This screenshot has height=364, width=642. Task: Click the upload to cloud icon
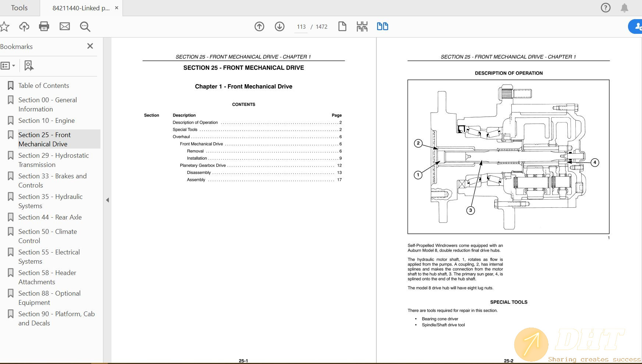tap(24, 26)
